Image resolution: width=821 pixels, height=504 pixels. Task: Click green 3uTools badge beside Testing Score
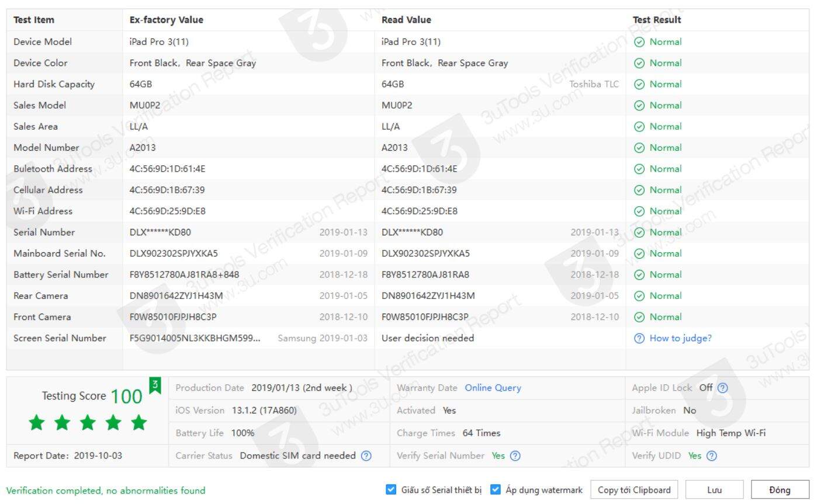point(155,385)
